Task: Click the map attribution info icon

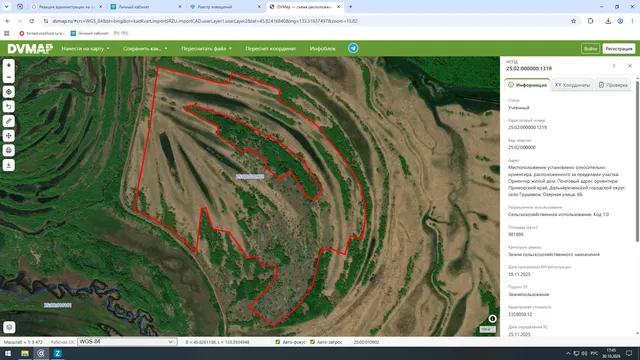Action: (x=492, y=319)
